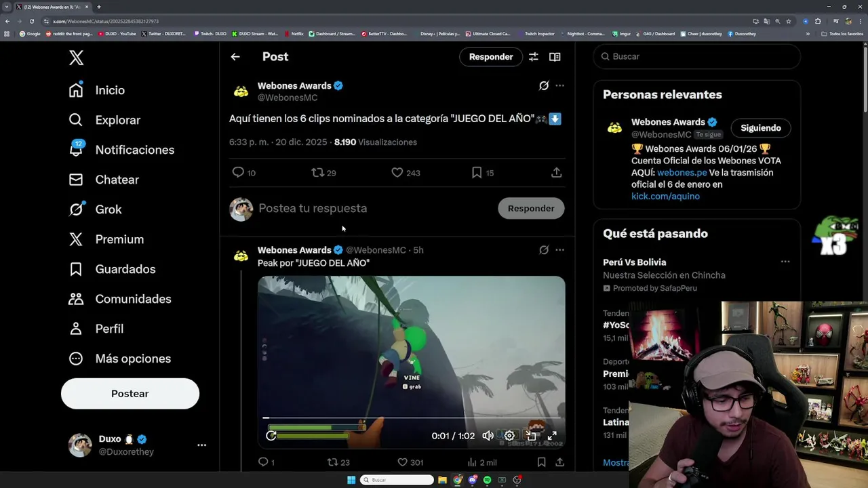Open kick.com/aquino link

tap(665, 197)
